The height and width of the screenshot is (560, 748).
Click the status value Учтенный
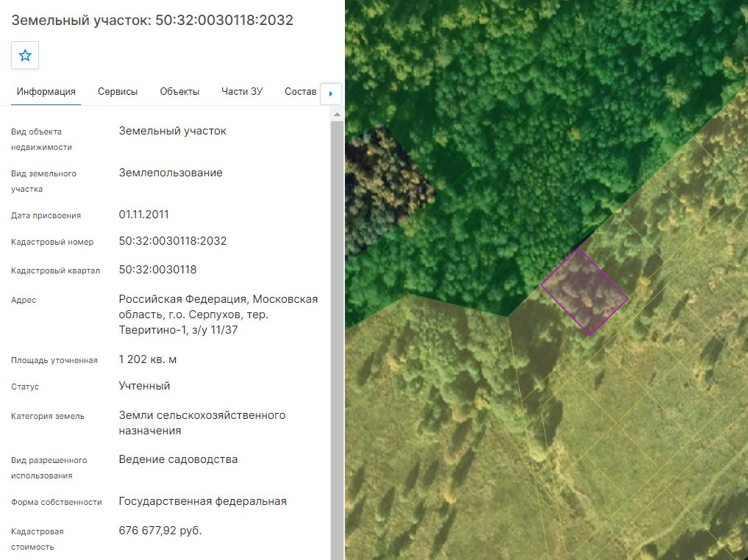144,386
